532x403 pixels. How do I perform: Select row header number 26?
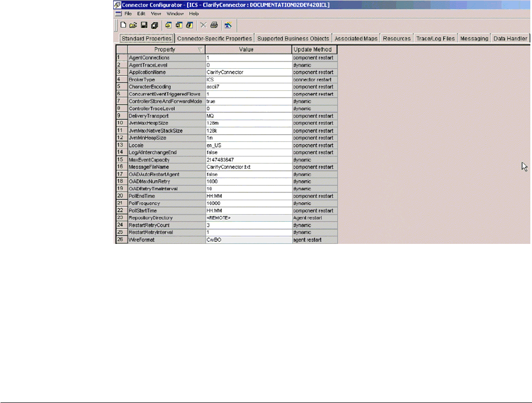[x=121, y=240]
